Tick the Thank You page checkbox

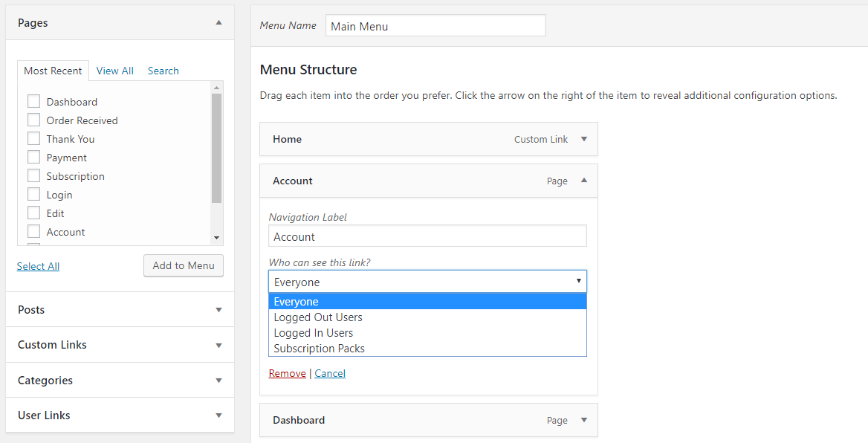point(33,138)
